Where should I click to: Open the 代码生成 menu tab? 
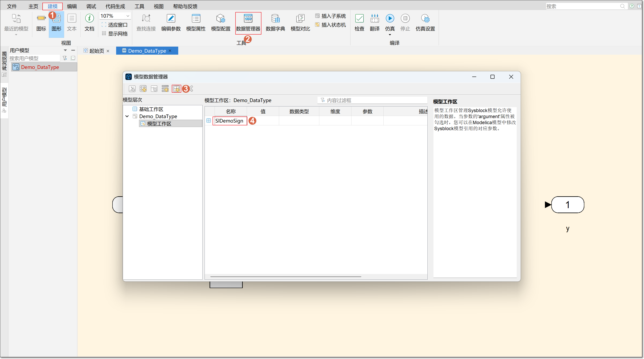pos(115,6)
